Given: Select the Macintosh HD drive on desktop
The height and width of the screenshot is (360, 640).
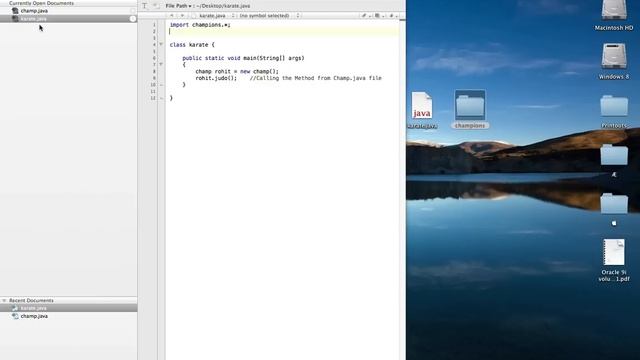Looking at the screenshot, I should pos(614,16).
